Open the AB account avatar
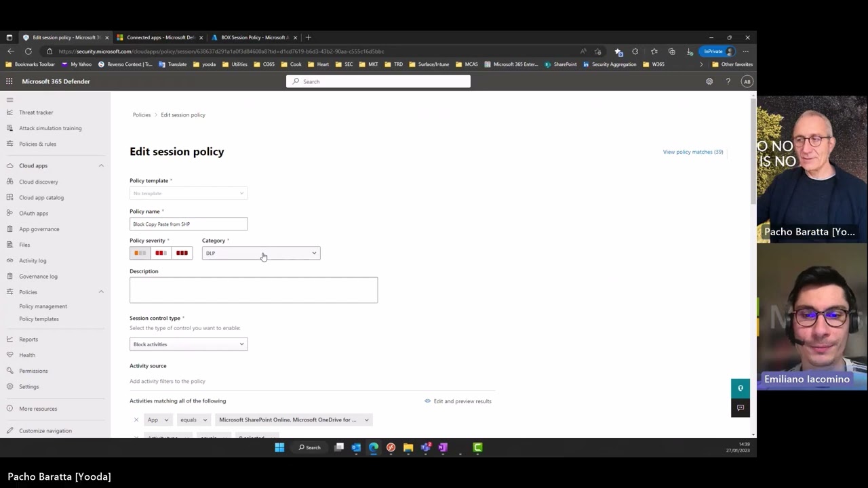 click(747, 81)
